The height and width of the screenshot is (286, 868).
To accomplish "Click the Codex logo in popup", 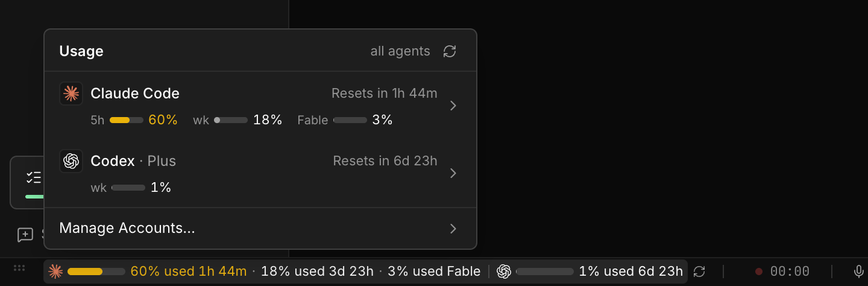I will tap(71, 161).
